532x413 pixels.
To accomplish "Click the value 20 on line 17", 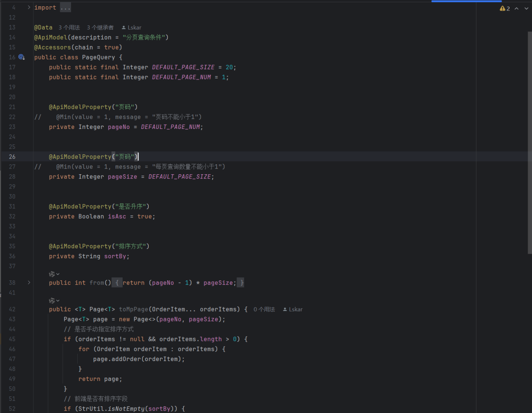I will 229,67.
